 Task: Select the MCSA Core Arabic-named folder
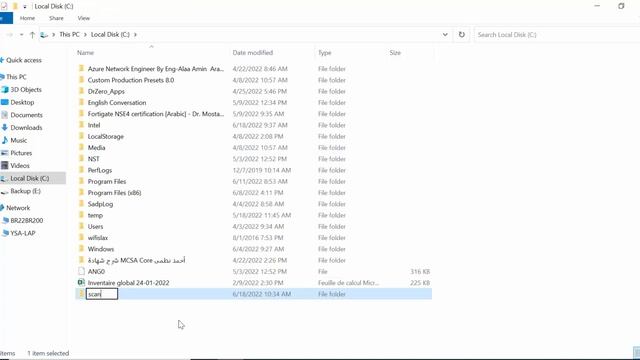(136, 260)
